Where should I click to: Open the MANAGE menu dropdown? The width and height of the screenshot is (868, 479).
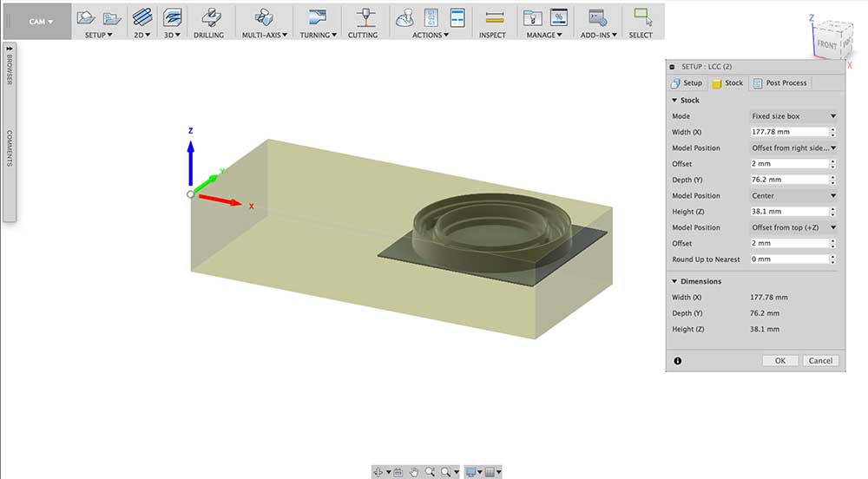click(544, 35)
